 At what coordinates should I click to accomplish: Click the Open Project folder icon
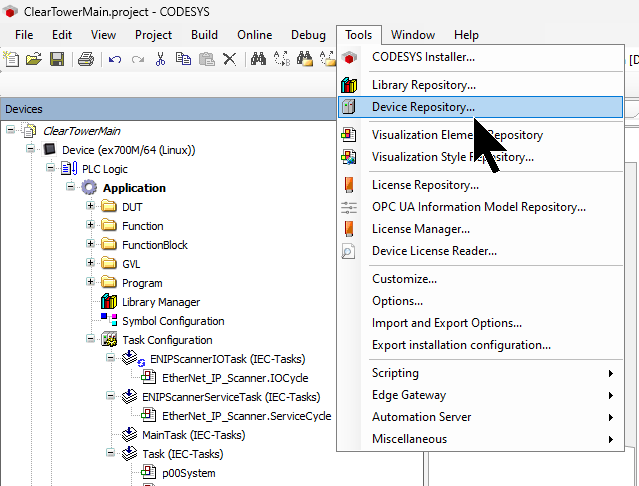tap(33, 59)
